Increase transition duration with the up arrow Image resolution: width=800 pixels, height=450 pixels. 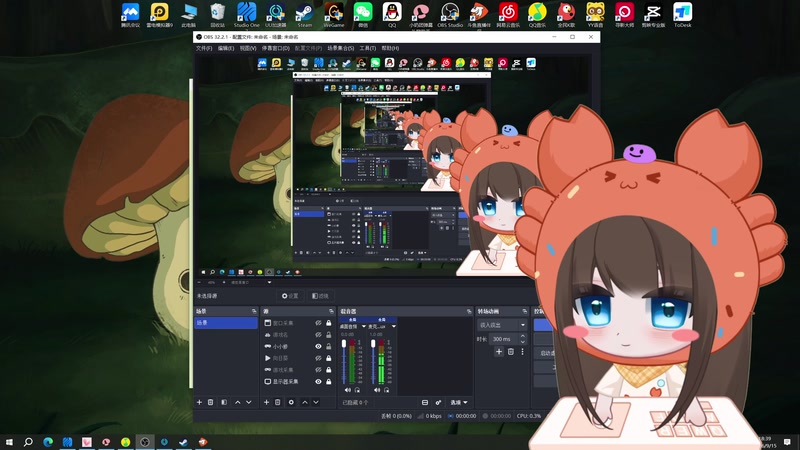[x=522, y=336]
